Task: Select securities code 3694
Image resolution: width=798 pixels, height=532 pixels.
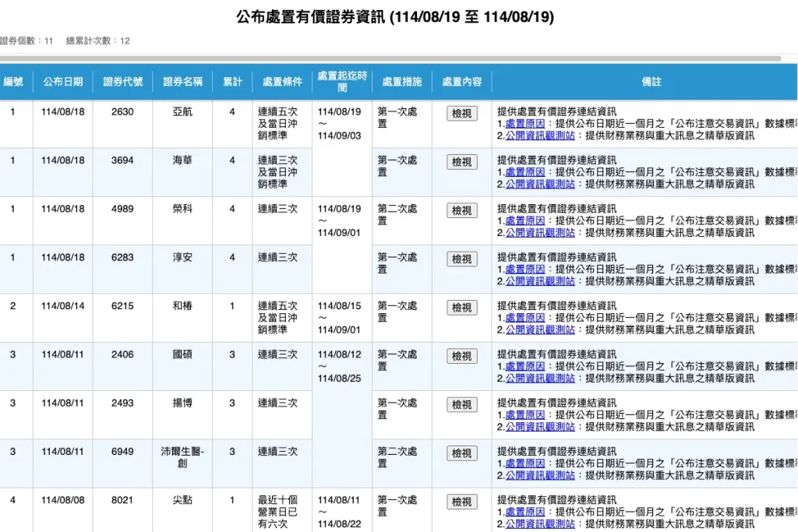Action: coord(122,160)
